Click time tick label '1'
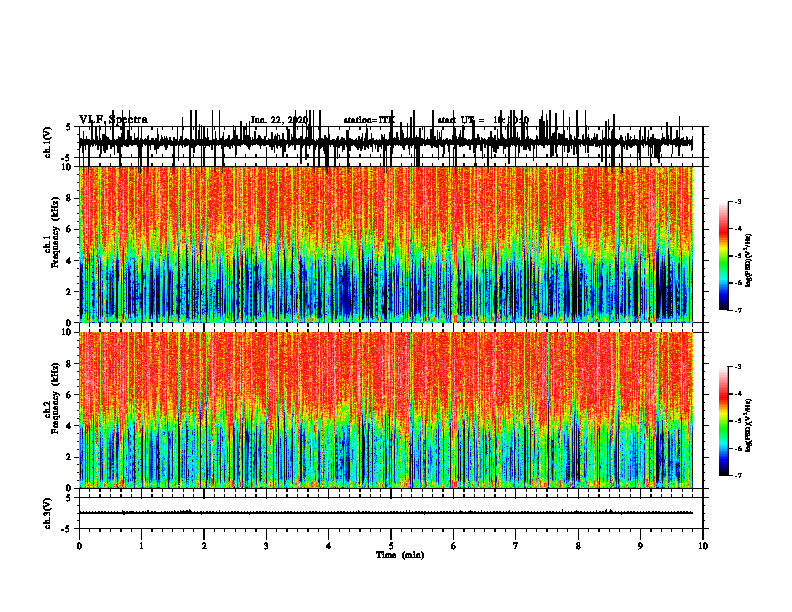 click(141, 546)
